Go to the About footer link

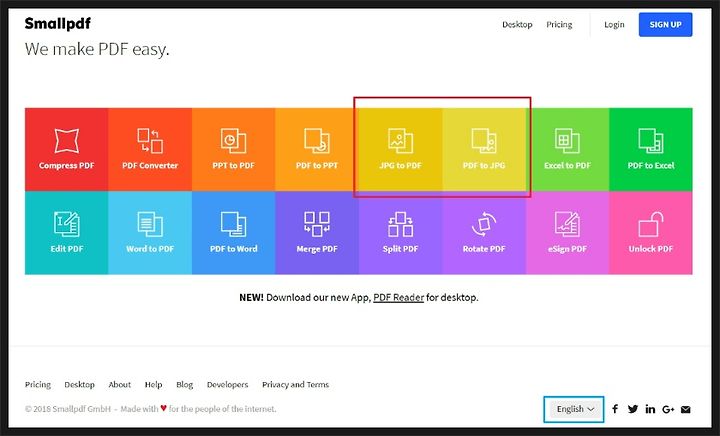point(119,384)
